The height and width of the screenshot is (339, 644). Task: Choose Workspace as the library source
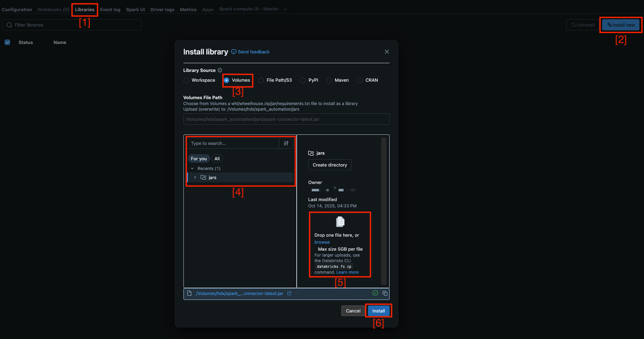pyautogui.click(x=186, y=80)
